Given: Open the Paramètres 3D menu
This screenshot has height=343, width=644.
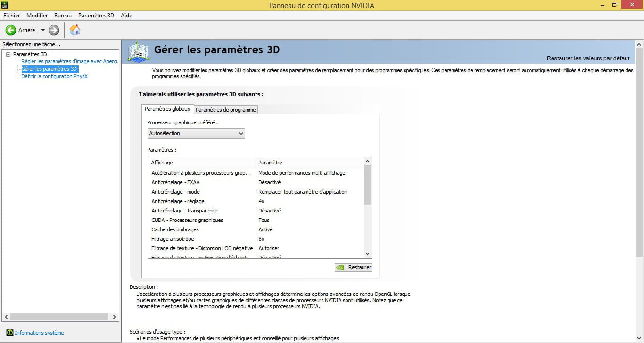Looking at the screenshot, I should [96, 16].
